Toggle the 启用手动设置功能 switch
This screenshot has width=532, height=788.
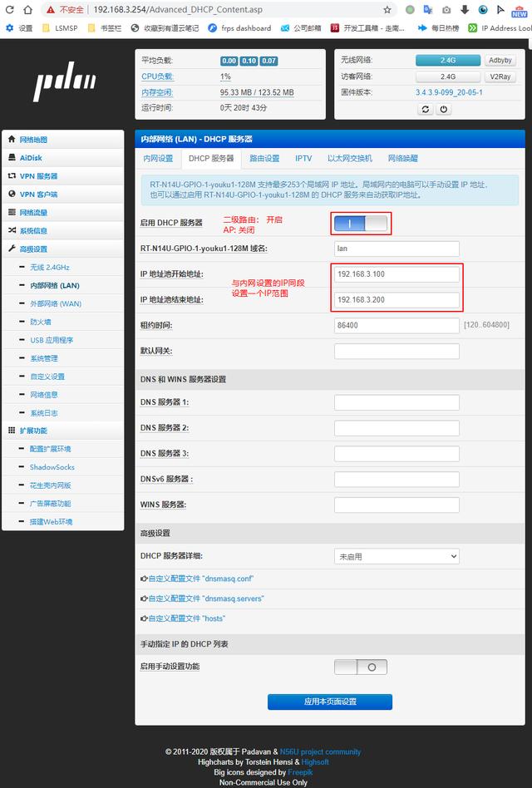coord(361,667)
